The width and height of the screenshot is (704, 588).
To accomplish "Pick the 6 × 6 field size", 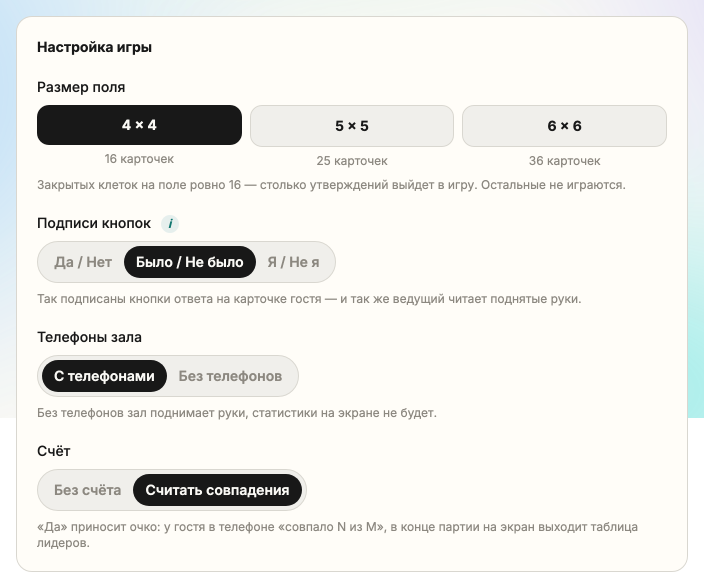I will click(564, 126).
